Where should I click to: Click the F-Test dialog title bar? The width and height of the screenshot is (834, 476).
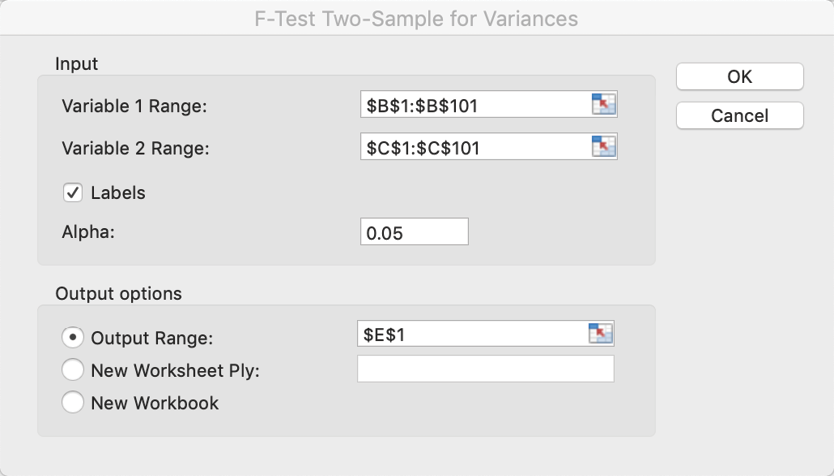(x=416, y=18)
